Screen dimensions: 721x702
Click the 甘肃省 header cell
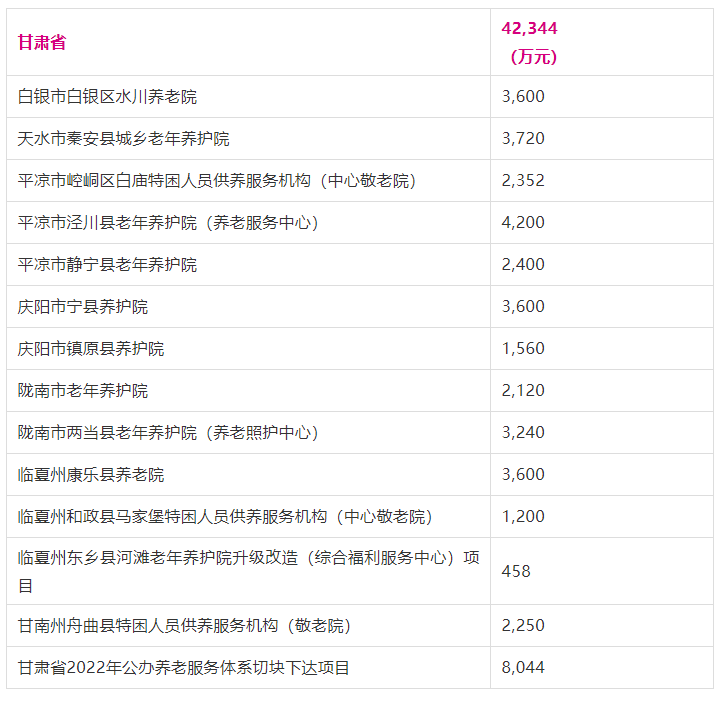pyautogui.click(x=42, y=43)
